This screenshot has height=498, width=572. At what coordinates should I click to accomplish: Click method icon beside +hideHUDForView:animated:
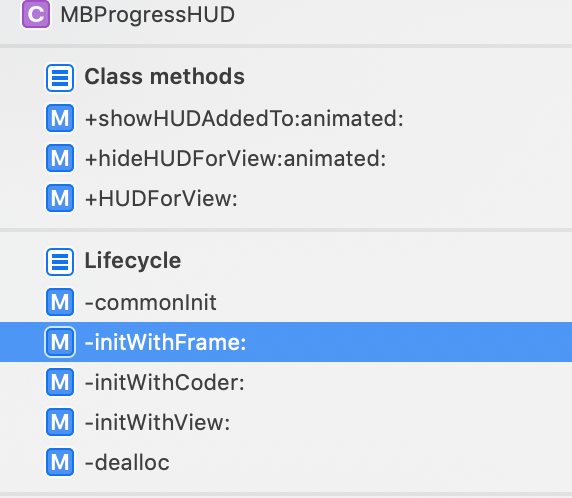(60, 158)
